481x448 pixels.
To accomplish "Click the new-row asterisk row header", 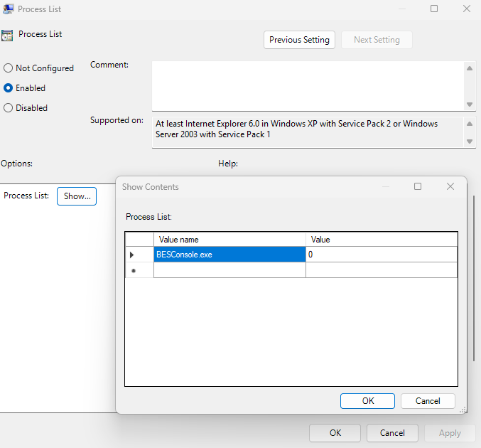I will (139, 270).
